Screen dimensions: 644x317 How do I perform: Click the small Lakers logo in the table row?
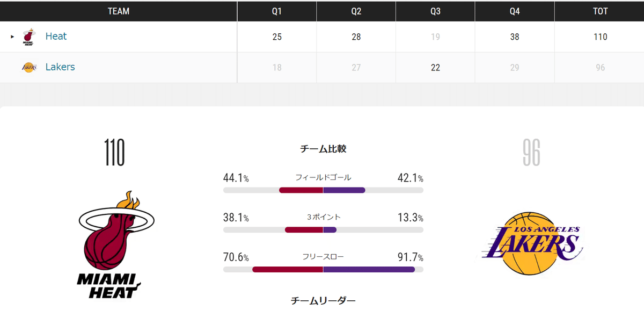(30, 67)
